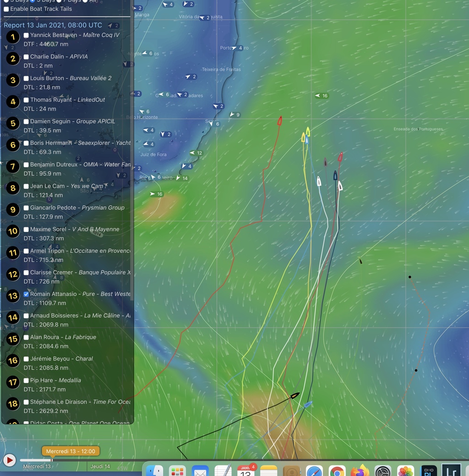Click the Enseada dos Portugueses map label

click(x=418, y=129)
